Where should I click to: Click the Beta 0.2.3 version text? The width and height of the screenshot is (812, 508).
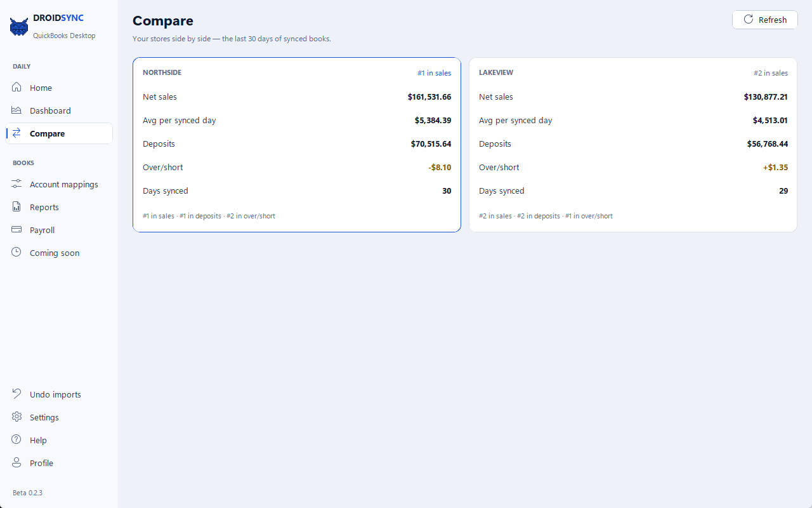click(x=27, y=493)
